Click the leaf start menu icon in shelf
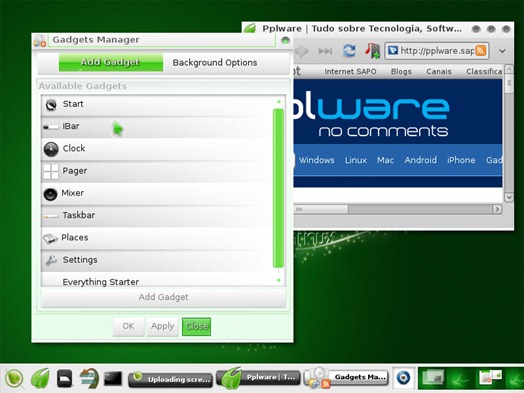This screenshot has width=524, height=393. coord(14,379)
